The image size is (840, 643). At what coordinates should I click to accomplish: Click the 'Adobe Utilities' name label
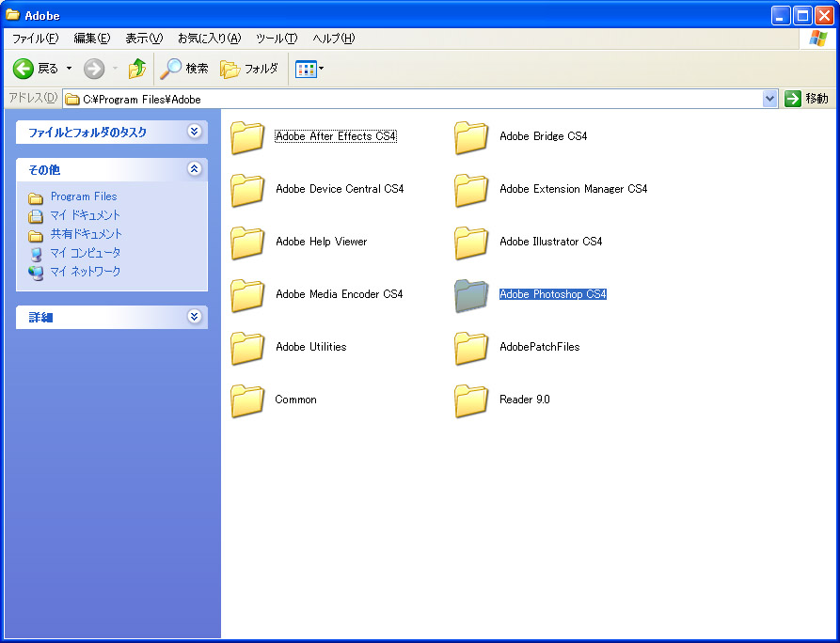coord(310,346)
